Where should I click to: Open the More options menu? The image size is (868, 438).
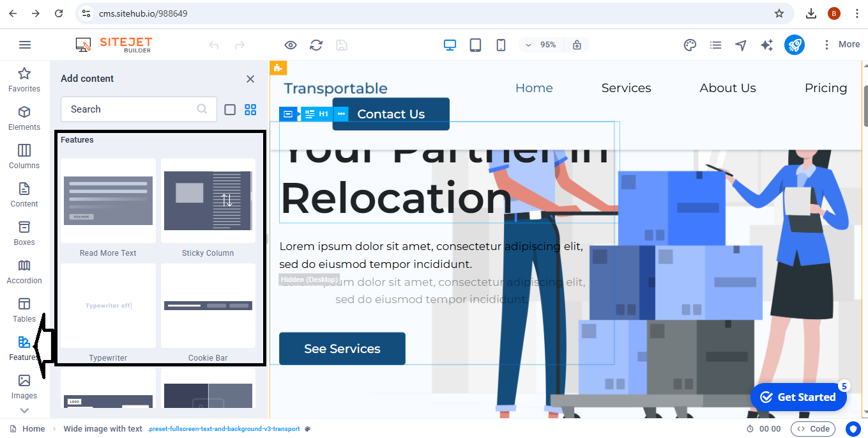[841, 45]
